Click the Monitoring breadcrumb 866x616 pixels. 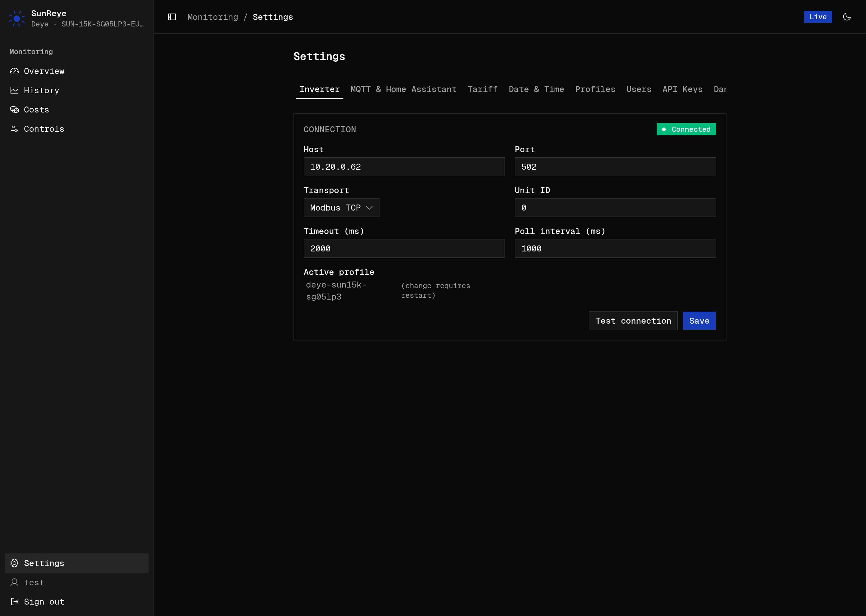tap(213, 17)
